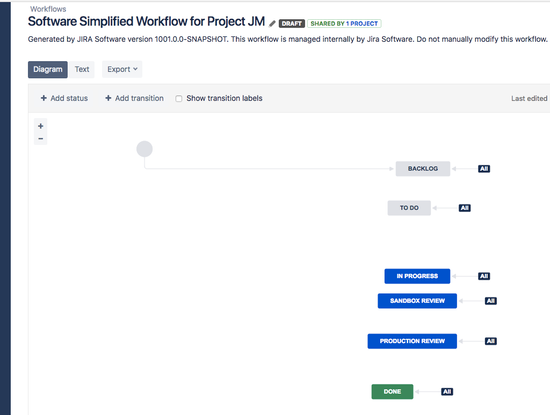This screenshot has height=415, width=550.
Task: Click the Add status button
Action: (x=64, y=98)
